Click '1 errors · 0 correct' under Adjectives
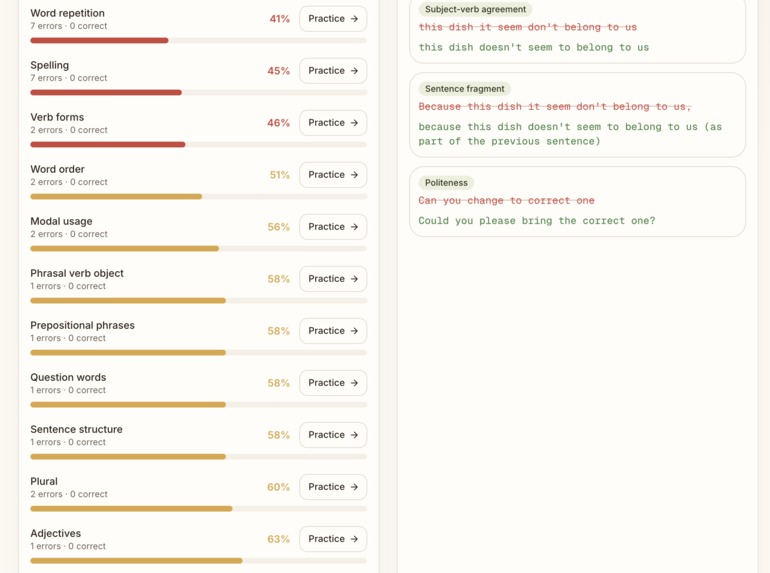 point(68,546)
